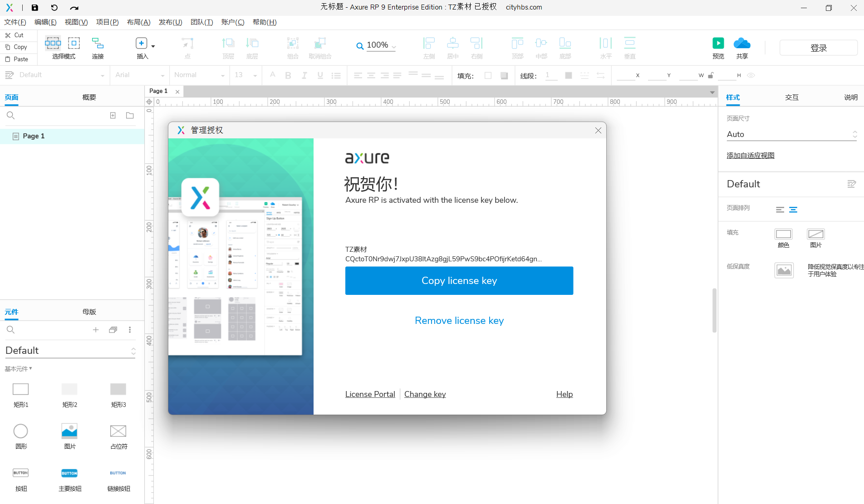Toggle the lock aspect ratio icon
The width and height of the screenshot is (864, 504).
[711, 75]
